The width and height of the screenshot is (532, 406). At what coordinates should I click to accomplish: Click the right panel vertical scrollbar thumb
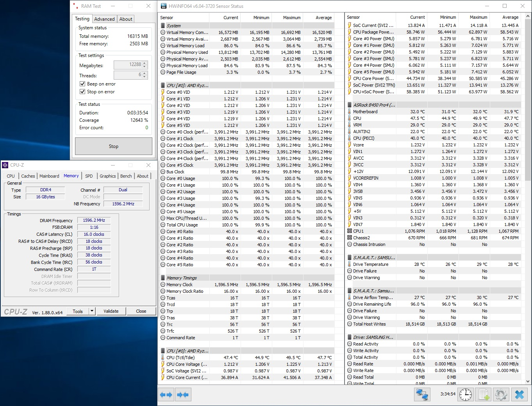(528, 101)
